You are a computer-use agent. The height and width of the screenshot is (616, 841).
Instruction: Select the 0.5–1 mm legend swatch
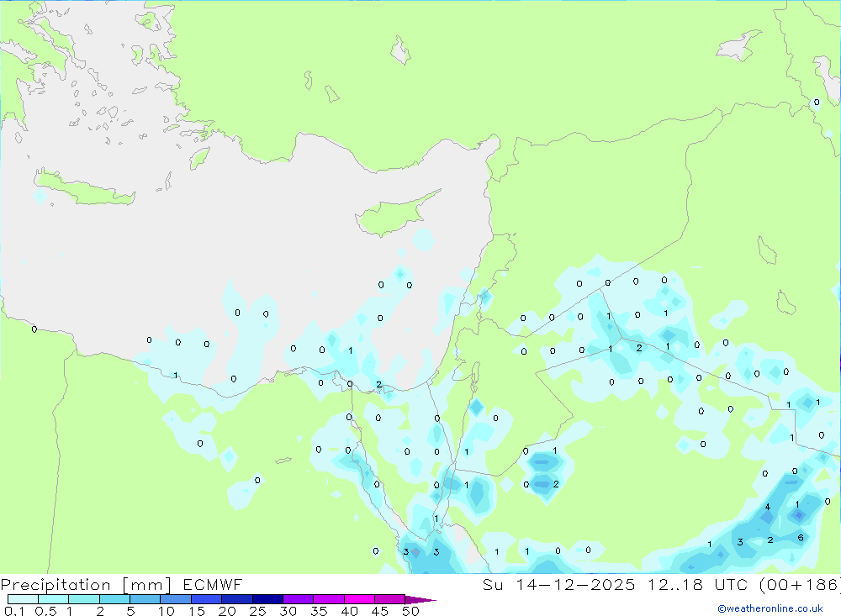tap(53, 599)
